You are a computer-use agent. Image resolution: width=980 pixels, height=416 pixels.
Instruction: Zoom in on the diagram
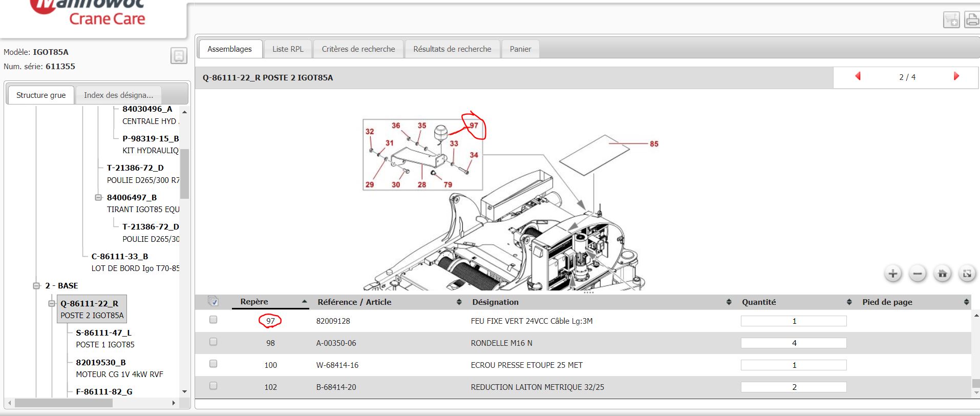(892, 274)
